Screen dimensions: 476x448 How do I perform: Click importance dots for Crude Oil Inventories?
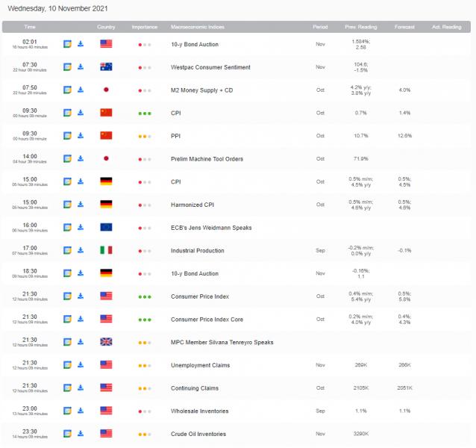pyautogui.click(x=145, y=434)
